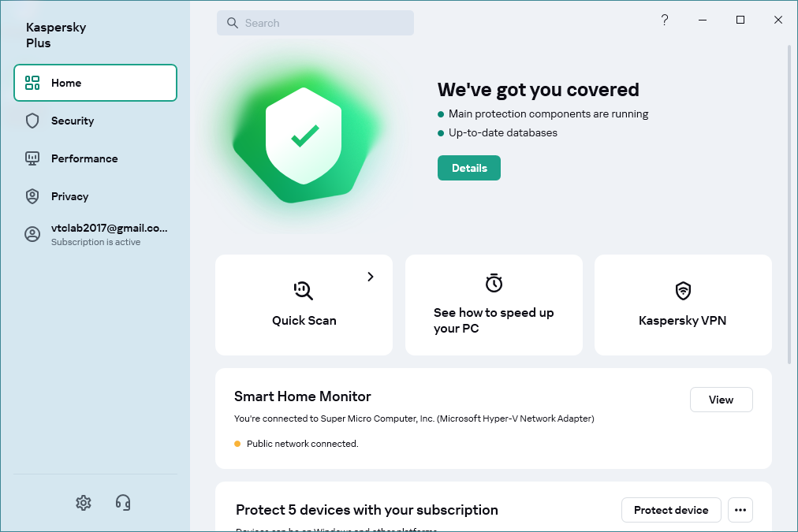Maximize the Kaspersky window
The width and height of the screenshot is (798, 532).
click(740, 20)
